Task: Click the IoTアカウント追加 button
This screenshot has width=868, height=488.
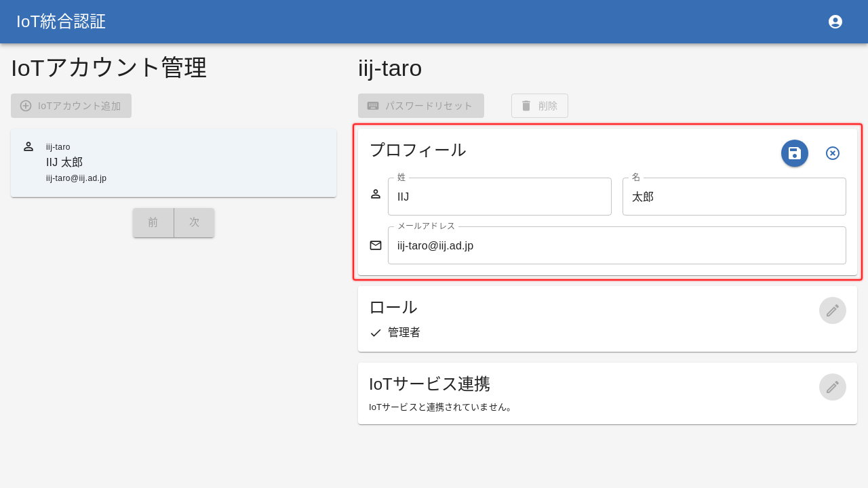Action: click(71, 106)
